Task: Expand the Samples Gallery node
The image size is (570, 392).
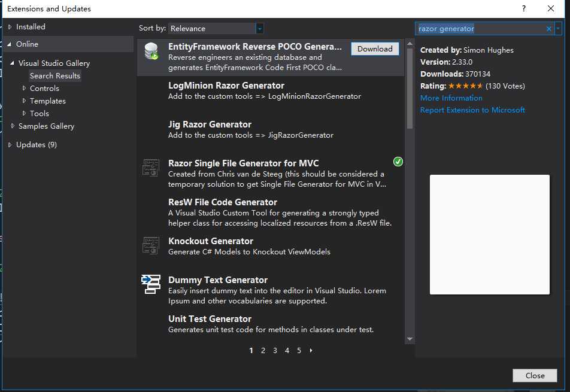Action: (x=13, y=126)
